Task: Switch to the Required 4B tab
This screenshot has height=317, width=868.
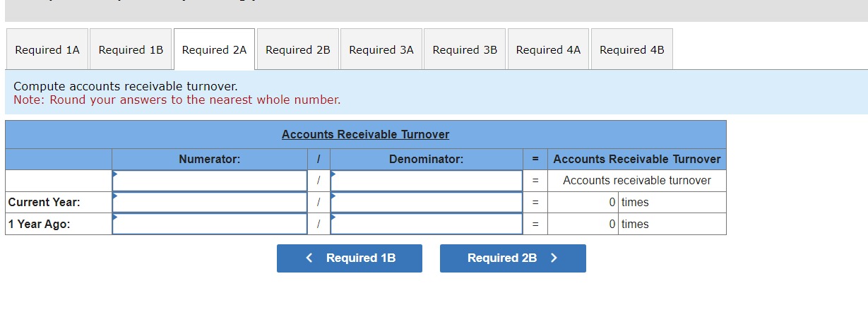Action: (632, 49)
